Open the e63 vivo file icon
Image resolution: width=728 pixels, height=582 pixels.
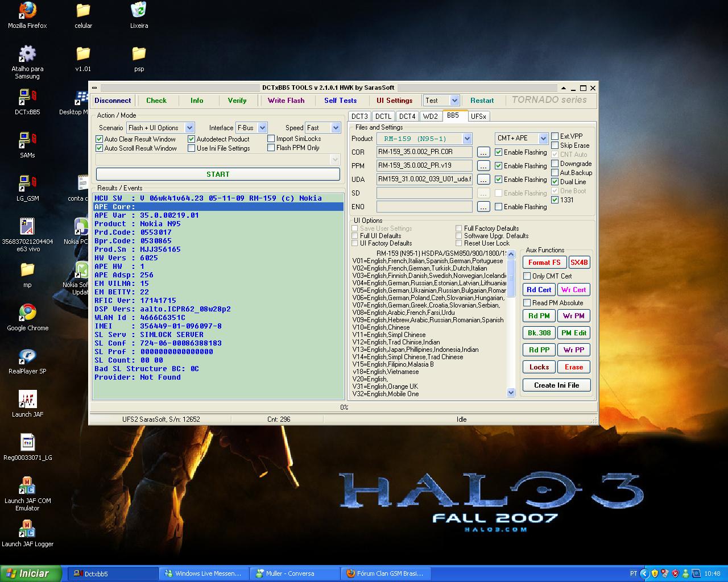[27, 235]
